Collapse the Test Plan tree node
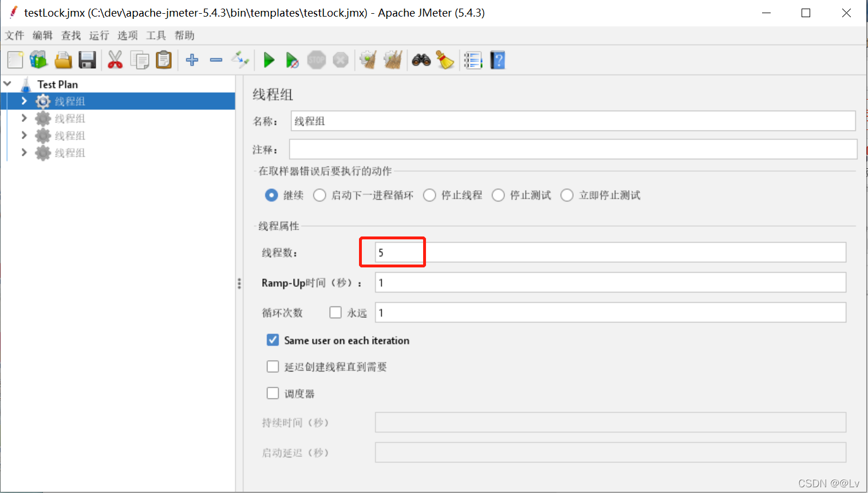 (x=7, y=84)
